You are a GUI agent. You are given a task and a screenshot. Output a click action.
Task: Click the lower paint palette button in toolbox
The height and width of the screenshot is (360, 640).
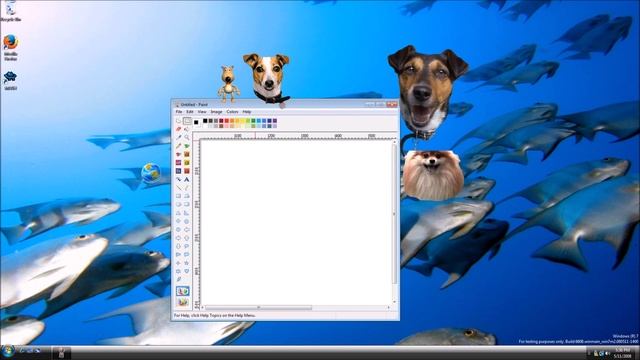coord(182,302)
